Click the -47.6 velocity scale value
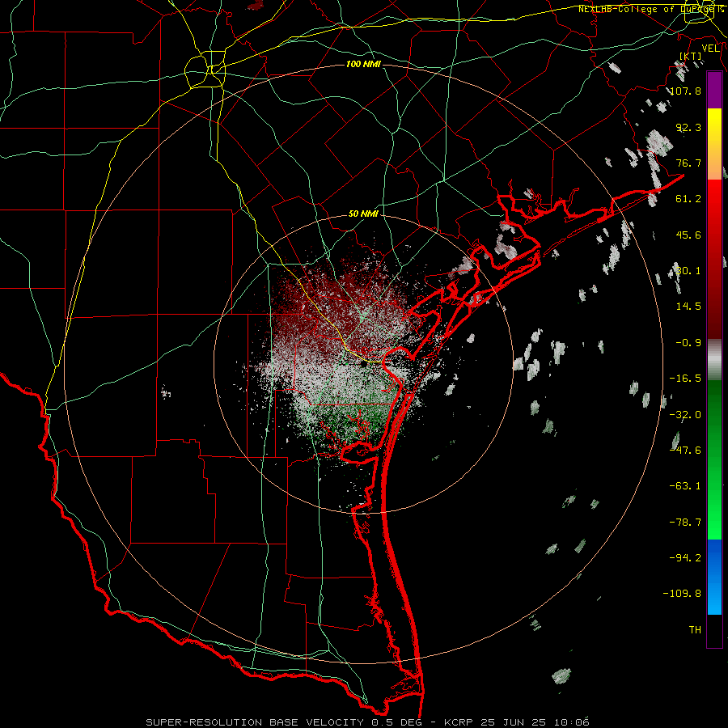This screenshot has width=728, height=728. (x=685, y=451)
